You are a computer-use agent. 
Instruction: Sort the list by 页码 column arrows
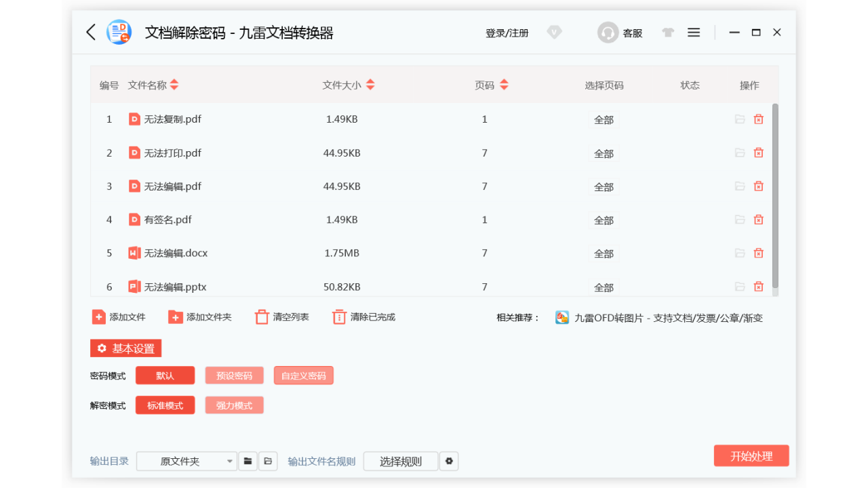(504, 85)
